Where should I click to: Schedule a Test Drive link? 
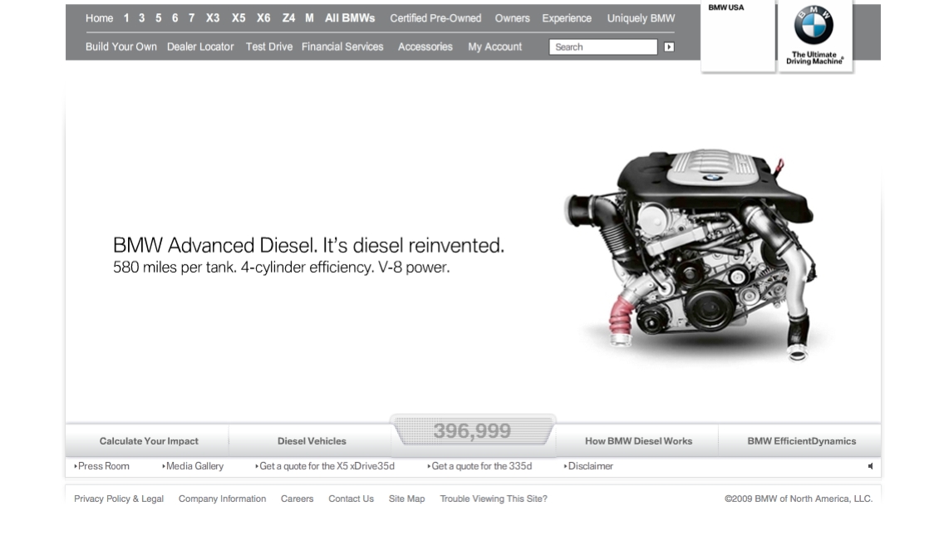click(x=269, y=47)
